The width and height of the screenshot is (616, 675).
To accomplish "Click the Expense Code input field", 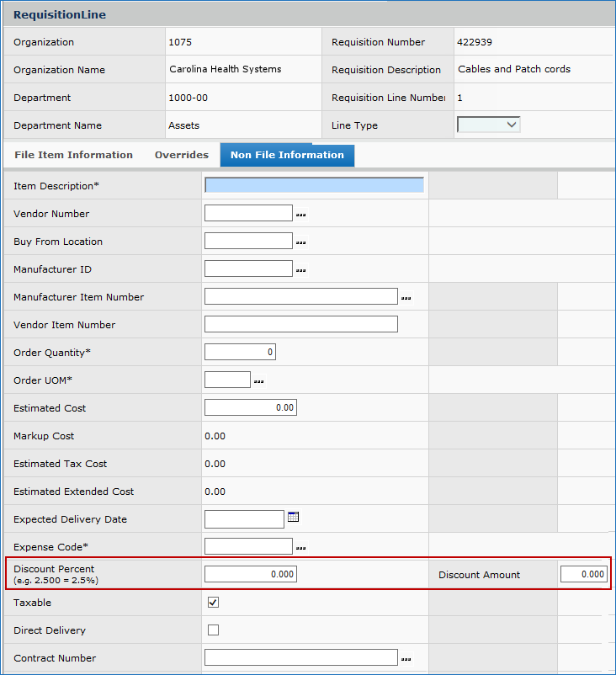I will click(248, 546).
